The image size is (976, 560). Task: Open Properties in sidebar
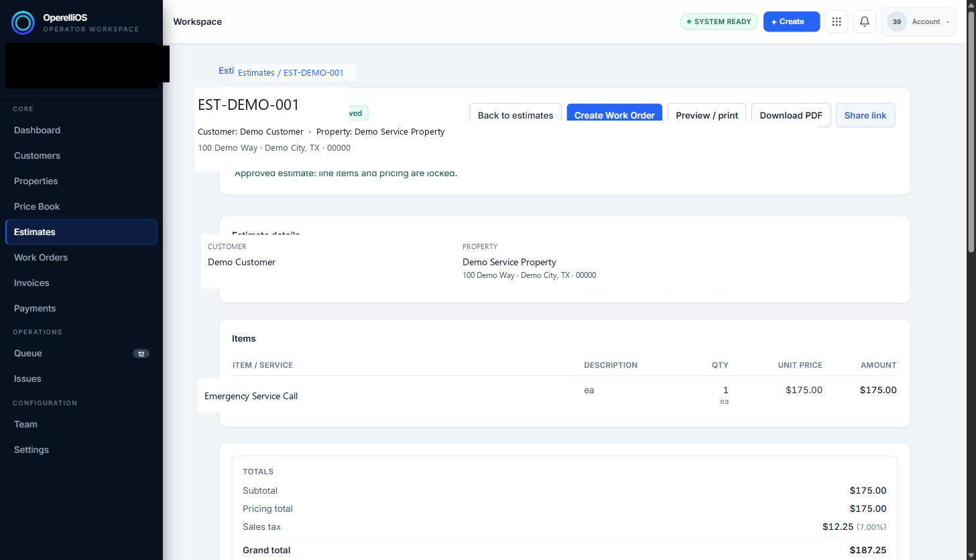[81, 181]
